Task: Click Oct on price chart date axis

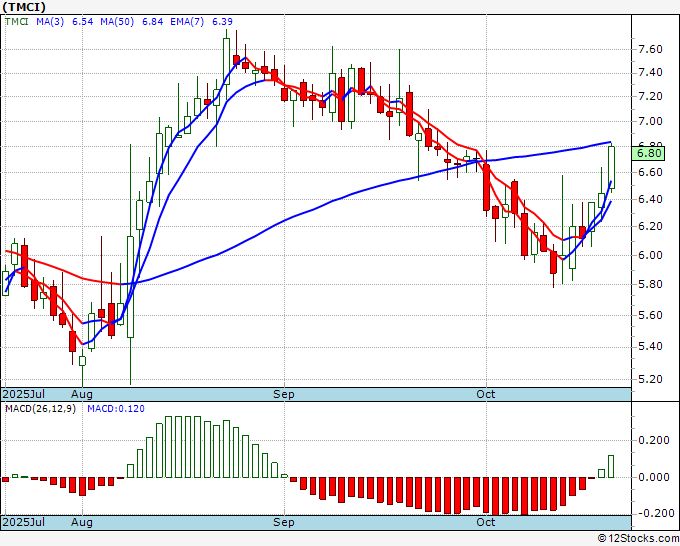Action: 486,394
